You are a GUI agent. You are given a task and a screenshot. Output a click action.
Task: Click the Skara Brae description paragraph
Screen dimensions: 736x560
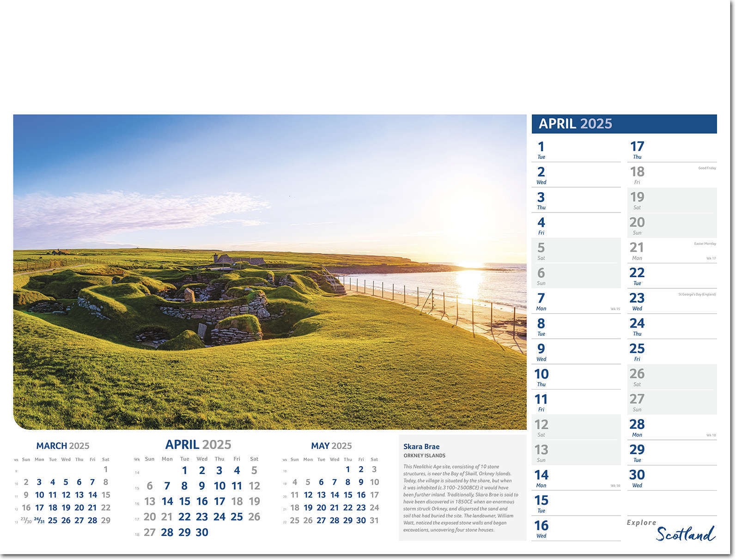pos(461,498)
